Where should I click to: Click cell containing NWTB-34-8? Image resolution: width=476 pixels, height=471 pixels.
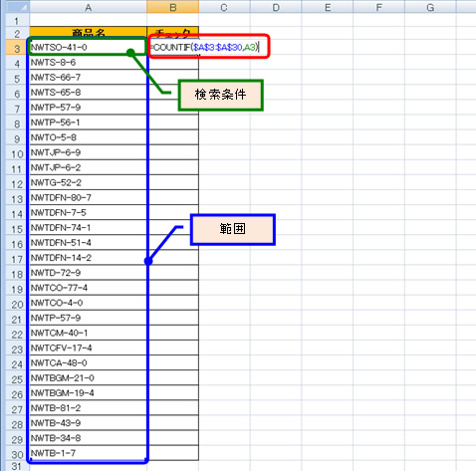click(88, 438)
